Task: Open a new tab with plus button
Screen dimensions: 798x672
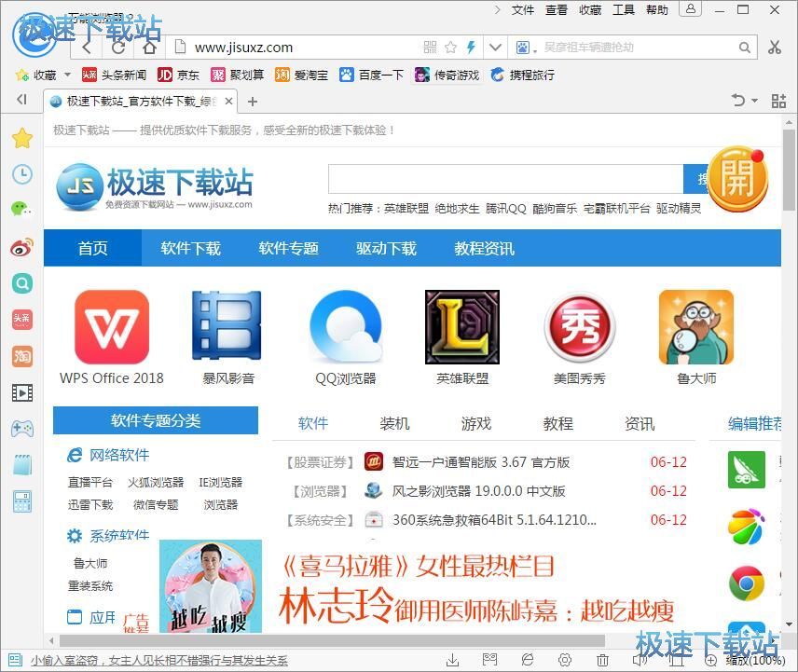Action: 252,102
